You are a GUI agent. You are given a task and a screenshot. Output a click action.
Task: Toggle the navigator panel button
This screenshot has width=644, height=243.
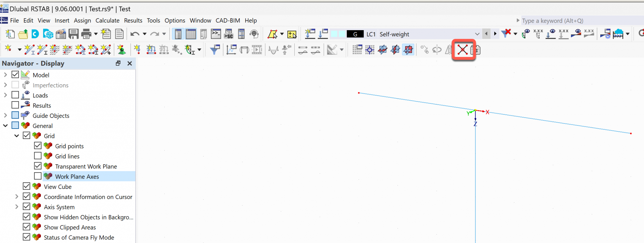pyautogui.click(x=178, y=34)
